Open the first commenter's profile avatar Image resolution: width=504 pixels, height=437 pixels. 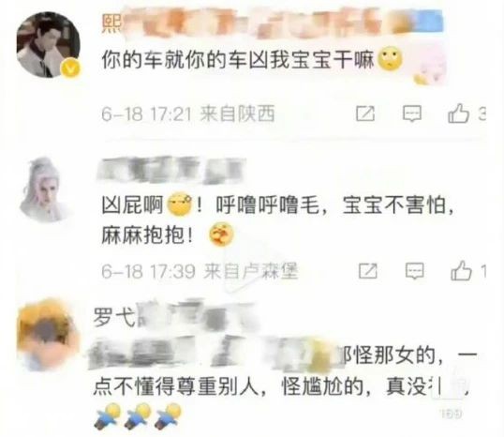pos(48,45)
